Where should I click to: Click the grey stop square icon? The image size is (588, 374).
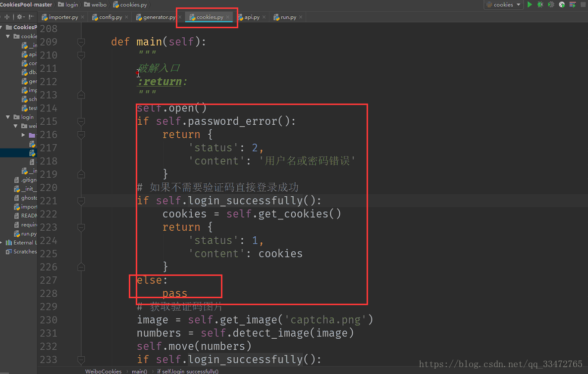[583, 4]
